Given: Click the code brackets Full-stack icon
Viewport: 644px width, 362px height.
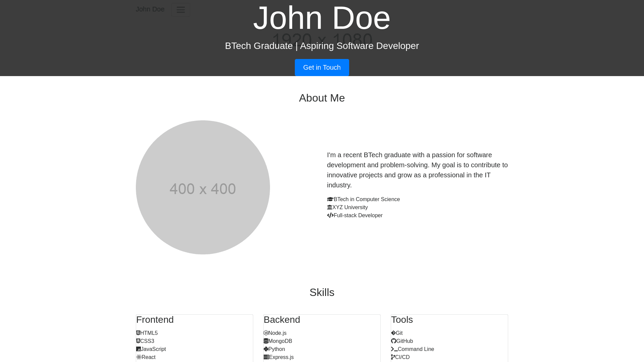Looking at the screenshot, I should pyautogui.click(x=330, y=216).
